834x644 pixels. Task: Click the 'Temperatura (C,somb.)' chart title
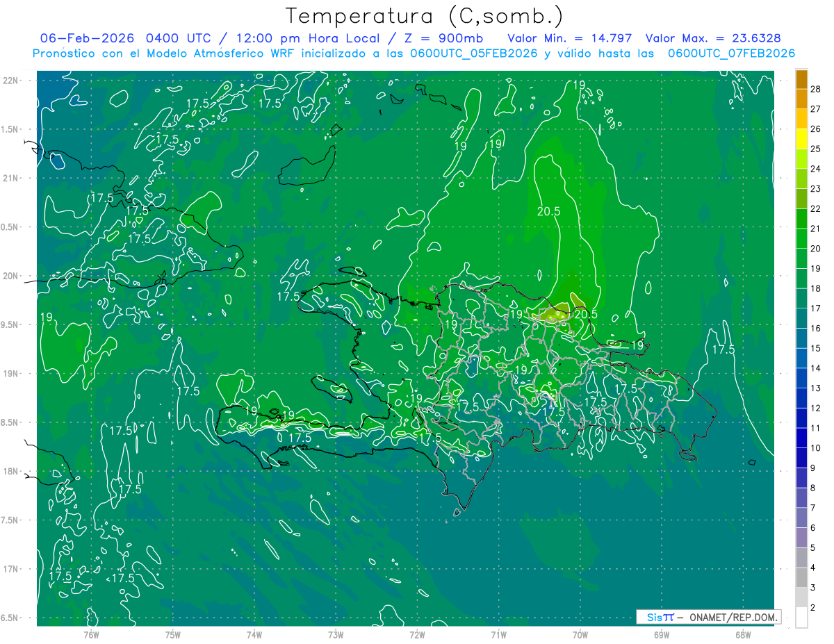click(425, 16)
